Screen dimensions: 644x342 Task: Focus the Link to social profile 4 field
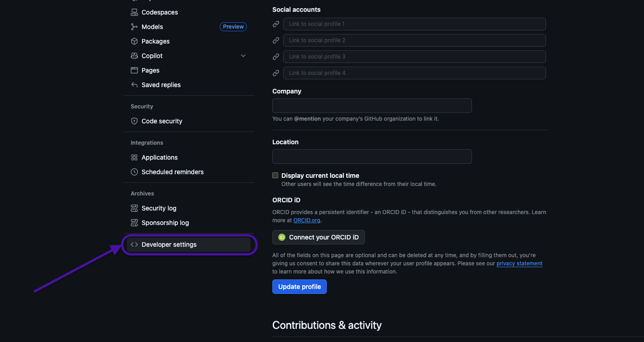(x=414, y=73)
